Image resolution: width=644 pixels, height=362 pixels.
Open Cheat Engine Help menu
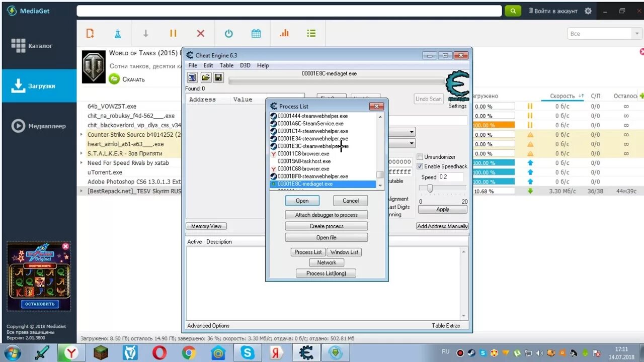click(x=263, y=65)
